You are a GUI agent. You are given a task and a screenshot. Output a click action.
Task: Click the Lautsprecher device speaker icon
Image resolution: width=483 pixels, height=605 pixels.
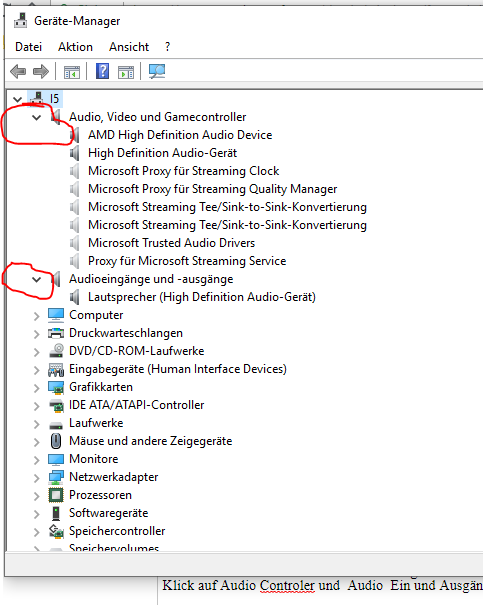pos(74,297)
